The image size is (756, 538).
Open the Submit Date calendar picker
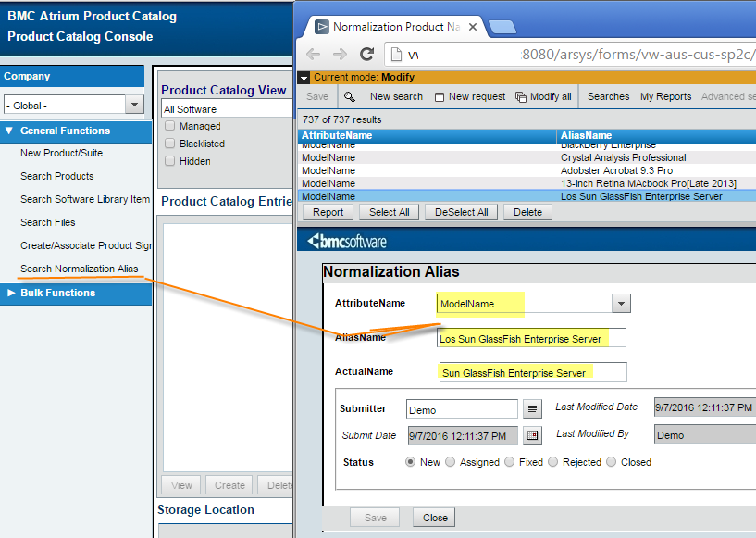(x=532, y=435)
